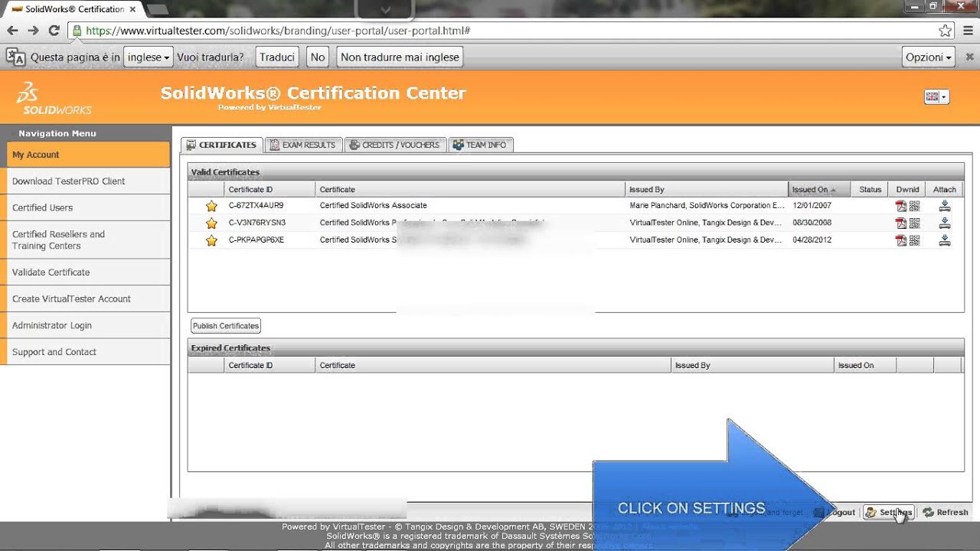The width and height of the screenshot is (980, 551).
Task: Click 'Non tradurre mai inglese' button
Action: pyautogui.click(x=400, y=57)
